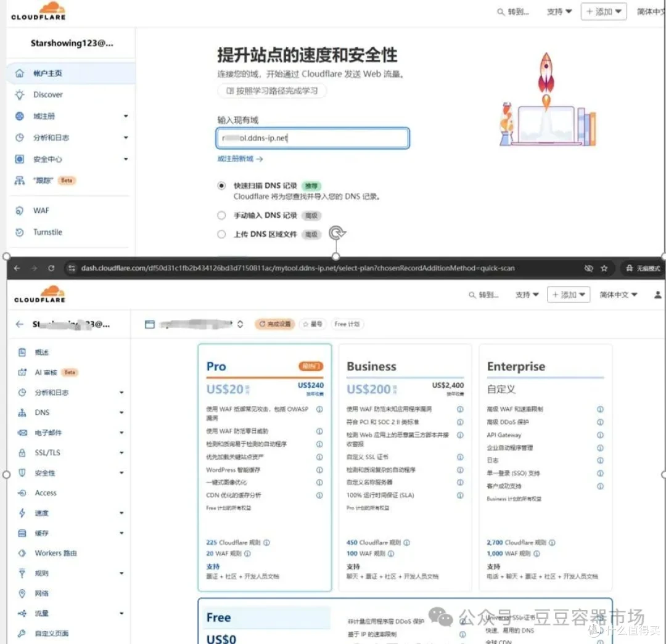Screen dimensions: 666x644
Task: Open 网络 in the site sidebar
Action: pos(41,593)
